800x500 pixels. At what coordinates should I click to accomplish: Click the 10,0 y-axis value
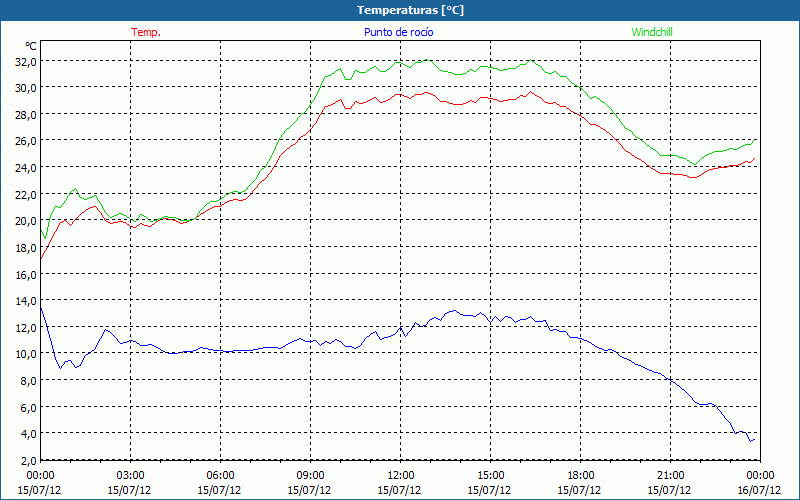26,354
